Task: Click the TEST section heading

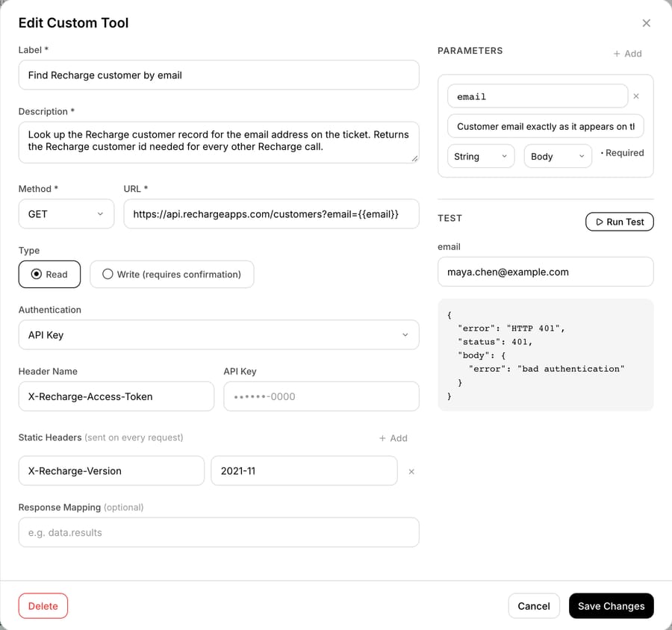Action: pos(449,218)
